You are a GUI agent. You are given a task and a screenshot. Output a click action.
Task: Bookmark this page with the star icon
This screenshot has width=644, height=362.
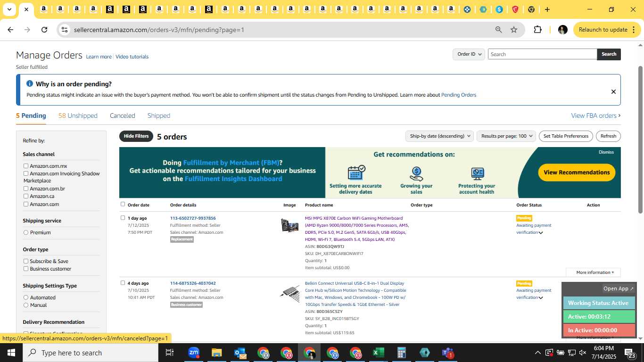pos(514,30)
